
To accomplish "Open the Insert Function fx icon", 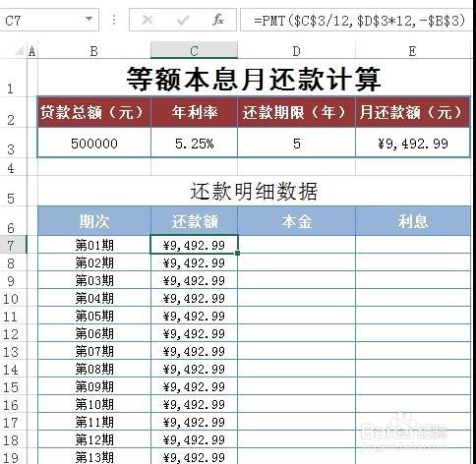I will tap(218, 20).
